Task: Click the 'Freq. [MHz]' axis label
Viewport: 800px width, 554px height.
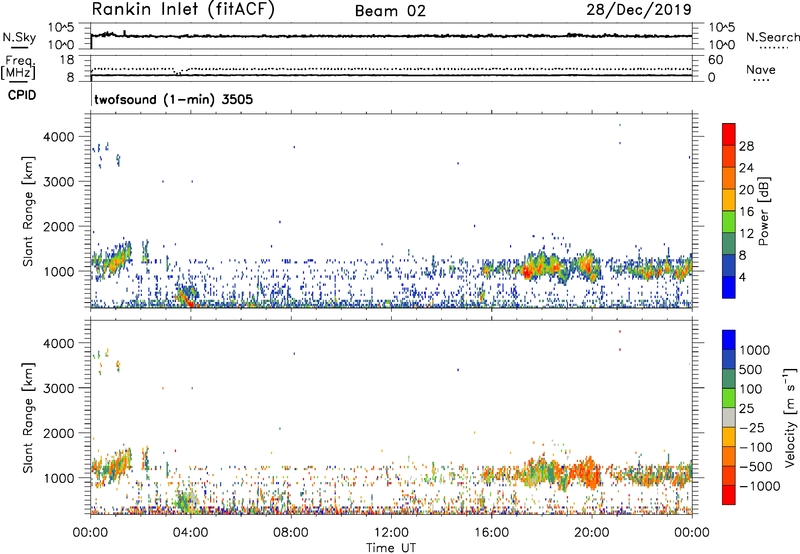Action: pyautogui.click(x=19, y=67)
